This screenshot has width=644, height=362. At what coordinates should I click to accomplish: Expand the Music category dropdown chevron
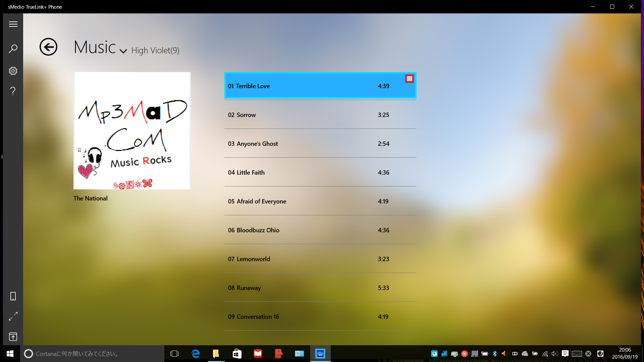coord(123,51)
